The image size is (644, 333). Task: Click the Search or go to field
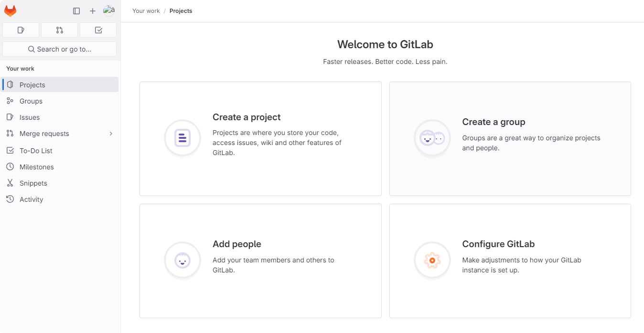point(60,49)
